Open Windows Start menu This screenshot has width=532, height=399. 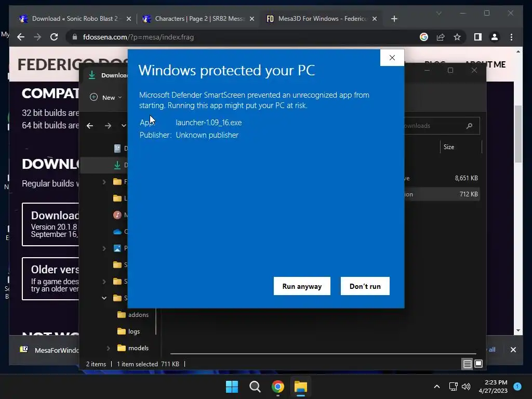tap(232, 387)
